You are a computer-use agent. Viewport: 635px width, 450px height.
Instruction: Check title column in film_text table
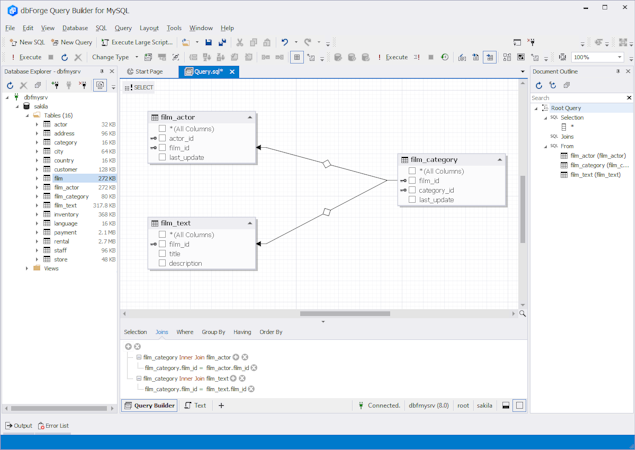(162, 254)
